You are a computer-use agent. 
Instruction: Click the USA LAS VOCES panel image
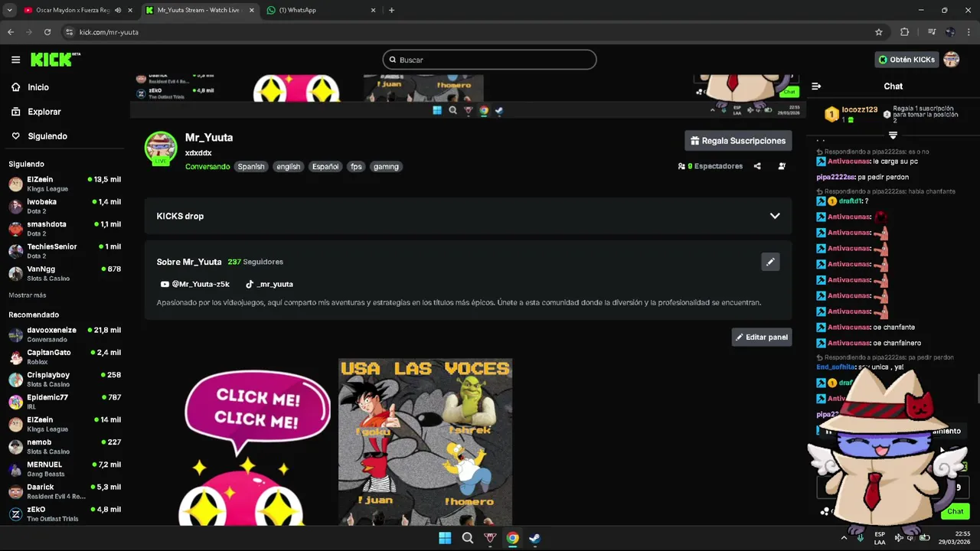pyautogui.click(x=425, y=442)
